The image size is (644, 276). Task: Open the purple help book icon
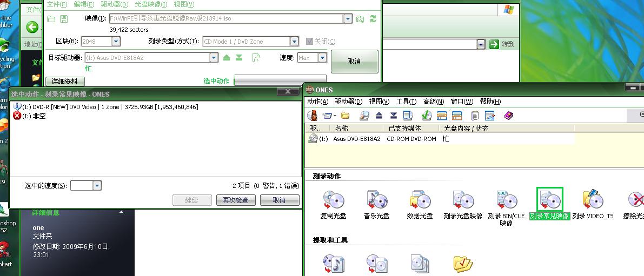[x=508, y=116]
